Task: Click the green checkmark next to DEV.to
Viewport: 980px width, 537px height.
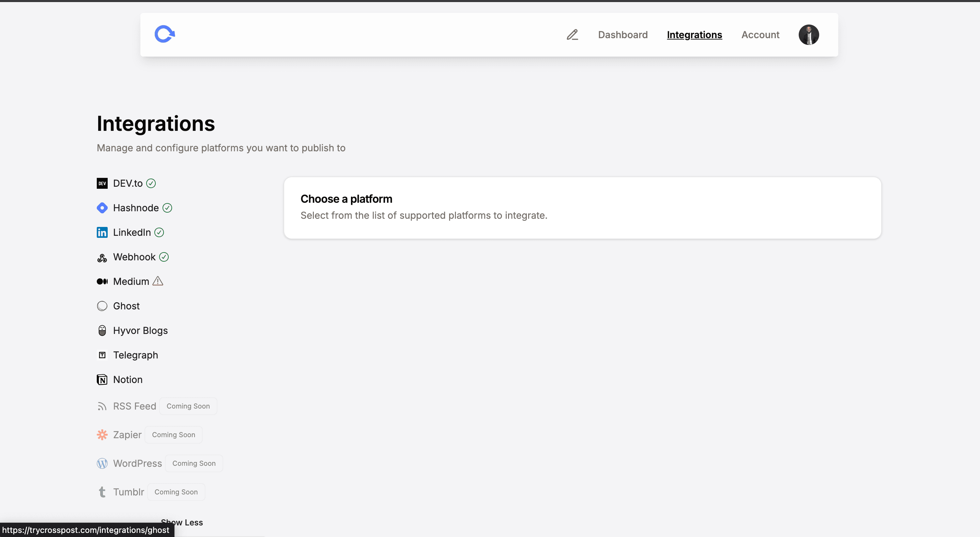Action: (151, 183)
